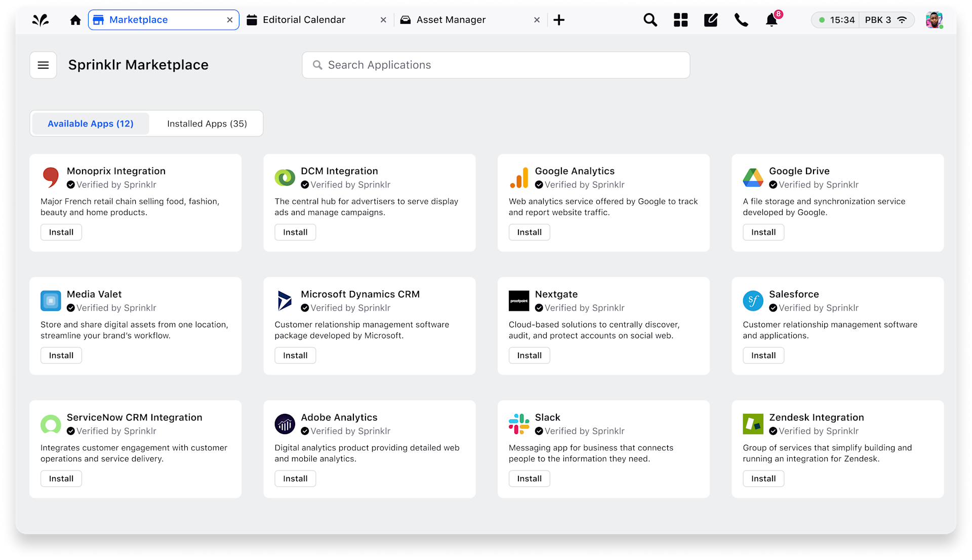The width and height of the screenshot is (972, 560).
Task: Click the Wi-Fi status indicator
Action: click(903, 20)
